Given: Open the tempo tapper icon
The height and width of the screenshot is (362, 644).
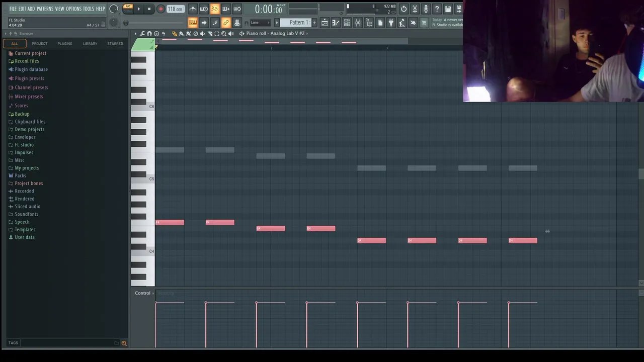Looking at the screenshot, I should [x=403, y=23].
